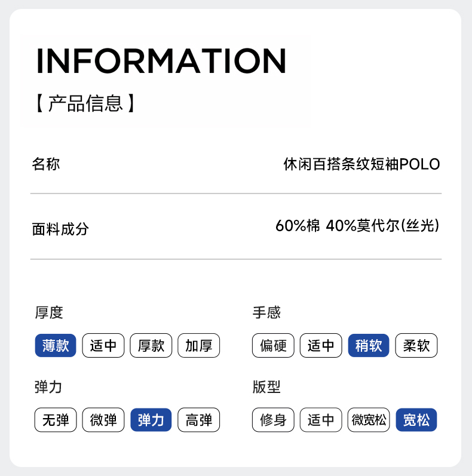
Task: Choose 适中 under 版型
Action: [x=321, y=420]
